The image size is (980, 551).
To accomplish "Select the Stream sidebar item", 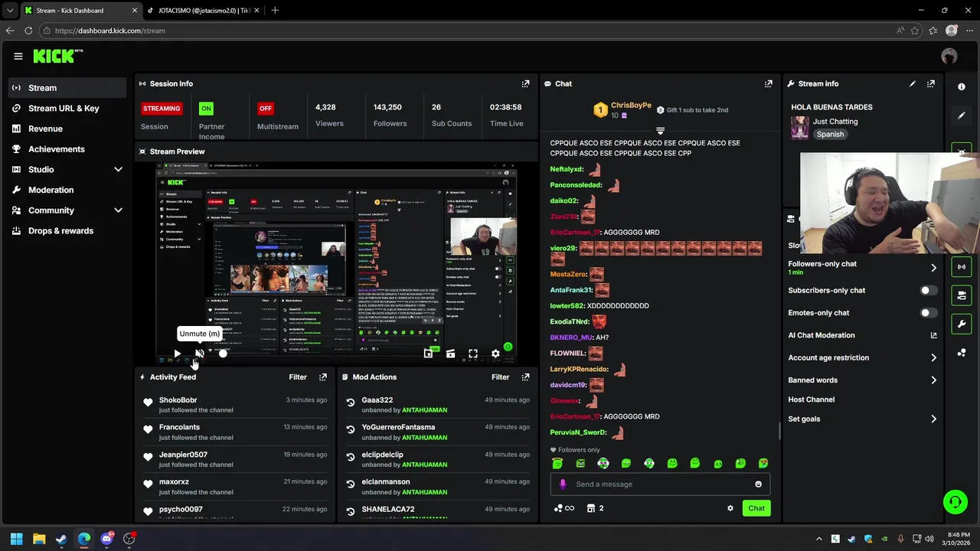I will pos(69,88).
